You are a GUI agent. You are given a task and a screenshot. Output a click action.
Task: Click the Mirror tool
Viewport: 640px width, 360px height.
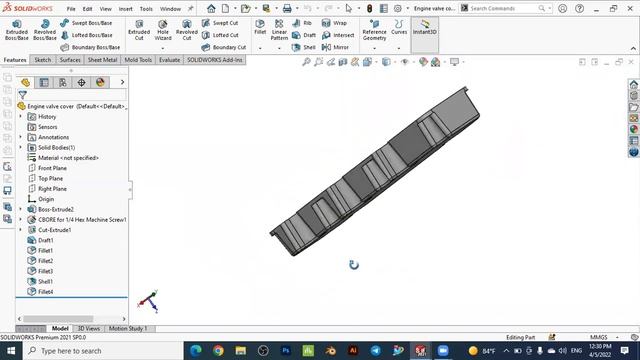coord(336,47)
